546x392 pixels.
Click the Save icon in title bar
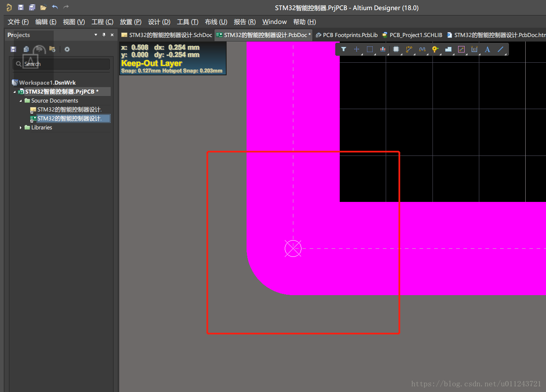click(x=21, y=7)
